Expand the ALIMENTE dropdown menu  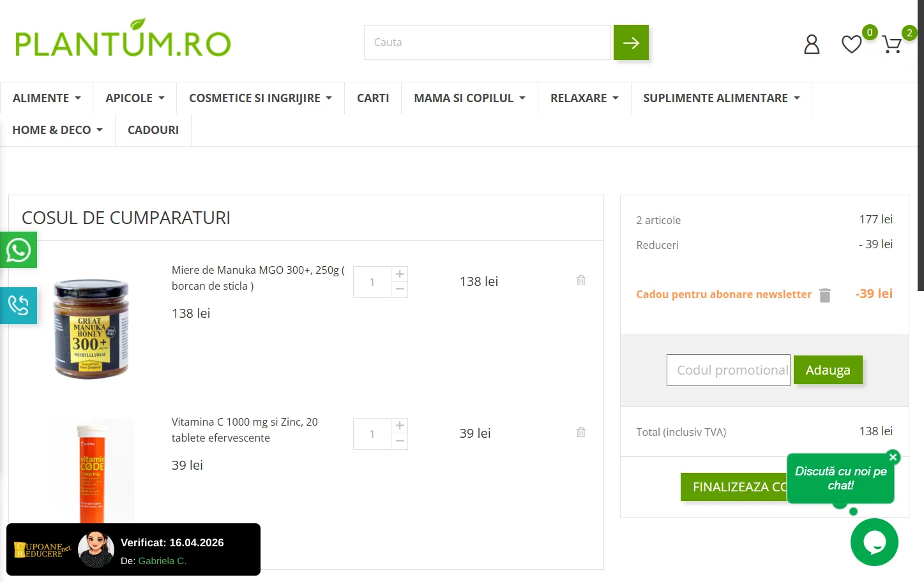(47, 98)
